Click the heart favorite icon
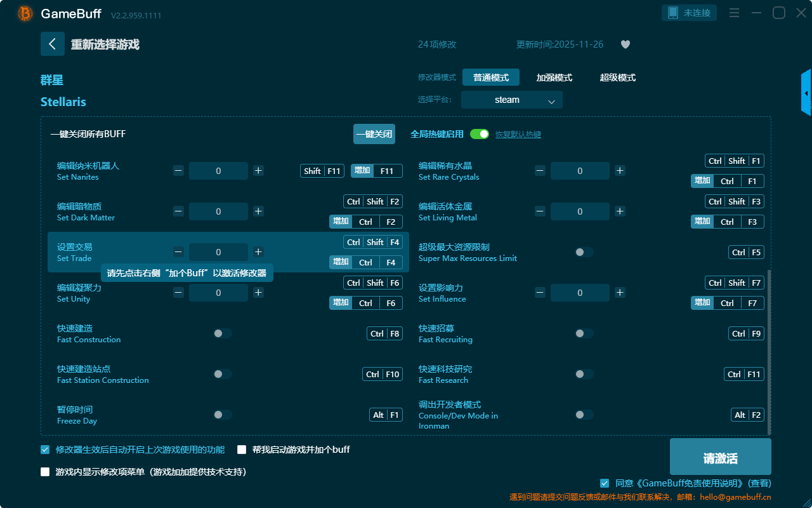Screen dimensions: 812x508 point(625,44)
